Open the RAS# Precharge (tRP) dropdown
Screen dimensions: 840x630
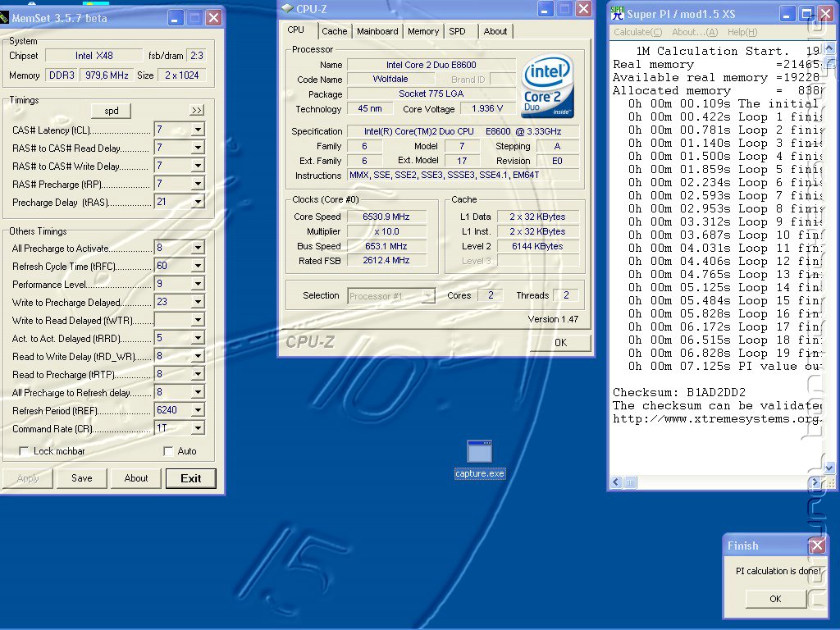pyautogui.click(x=199, y=184)
